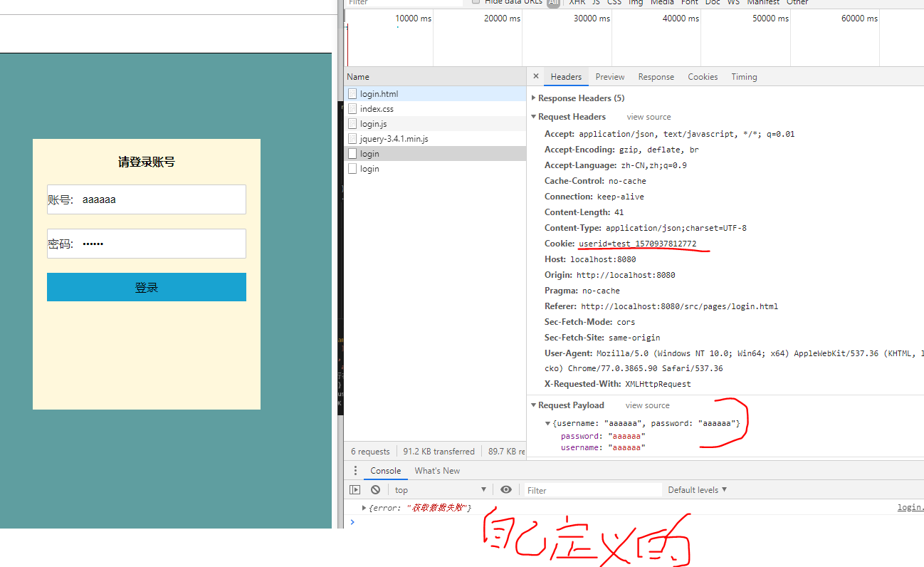Click the jquery-3.4.1.min.js file icon
The height and width of the screenshot is (567, 924).
(352, 138)
